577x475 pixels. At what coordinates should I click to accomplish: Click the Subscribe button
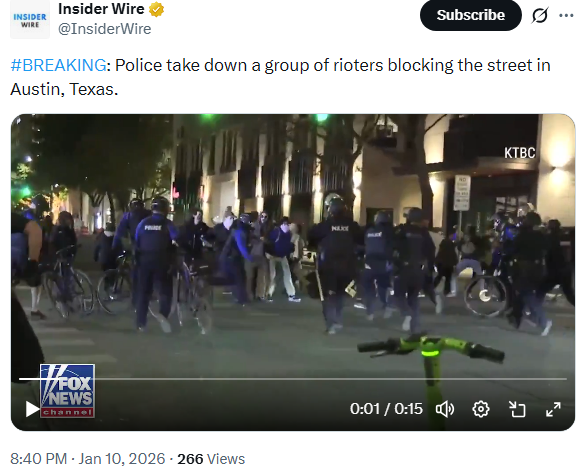click(x=471, y=15)
